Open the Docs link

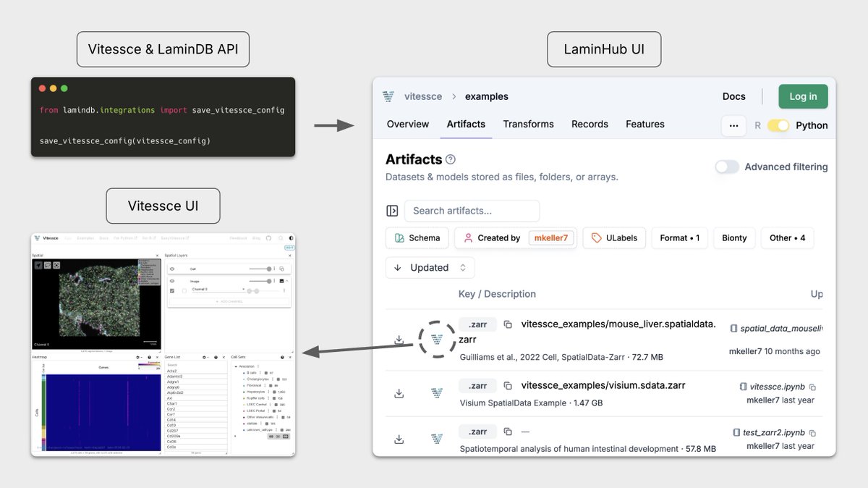(734, 96)
